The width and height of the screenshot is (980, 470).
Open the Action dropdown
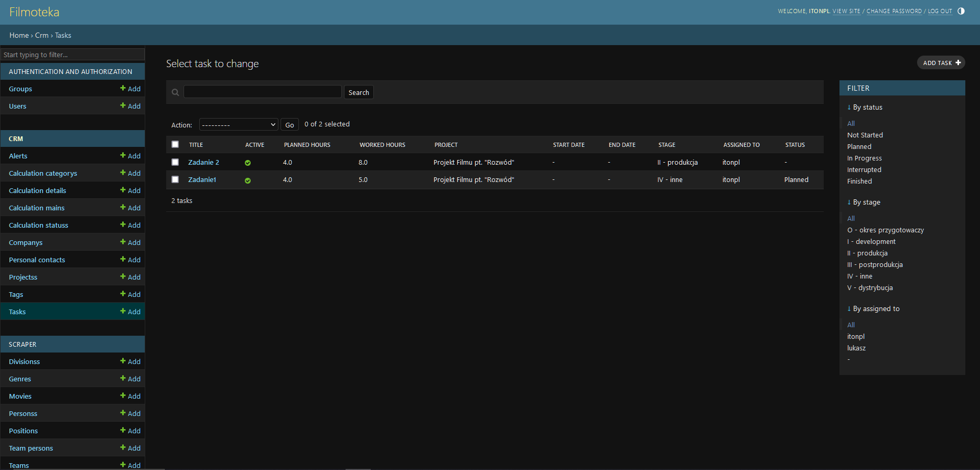pos(239,124)
